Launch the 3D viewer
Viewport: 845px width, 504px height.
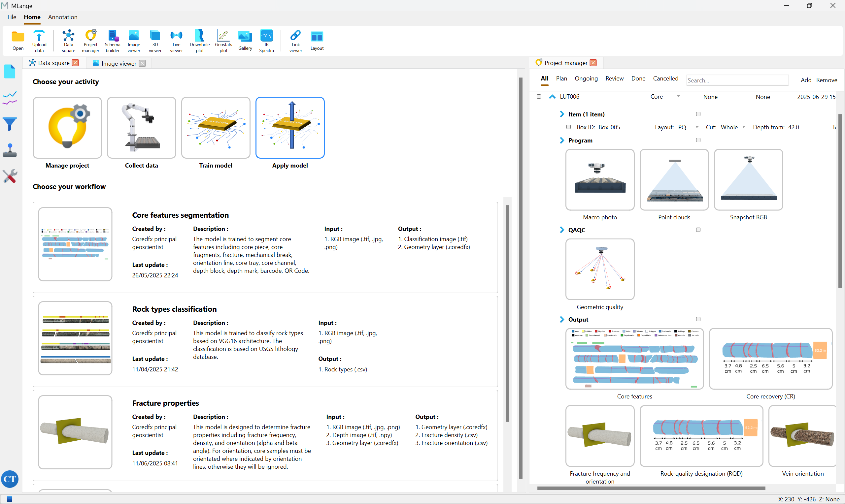pos(155,41)
